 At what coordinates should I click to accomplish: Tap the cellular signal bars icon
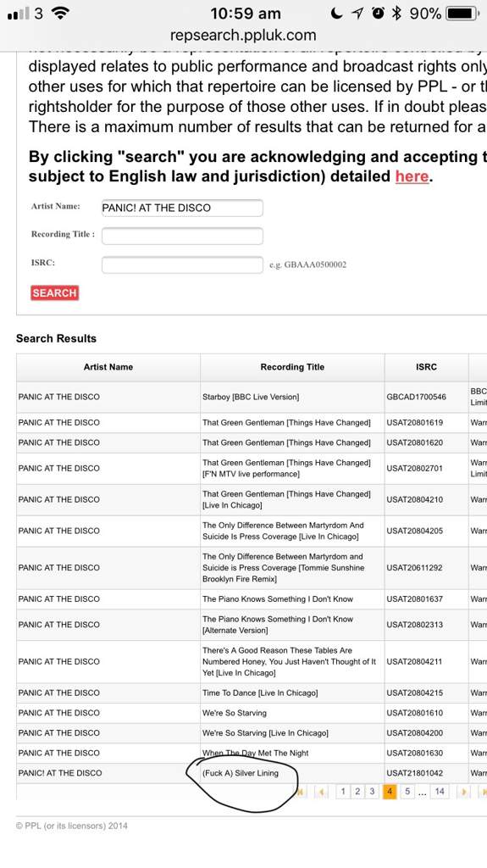[x=19, y=14]
